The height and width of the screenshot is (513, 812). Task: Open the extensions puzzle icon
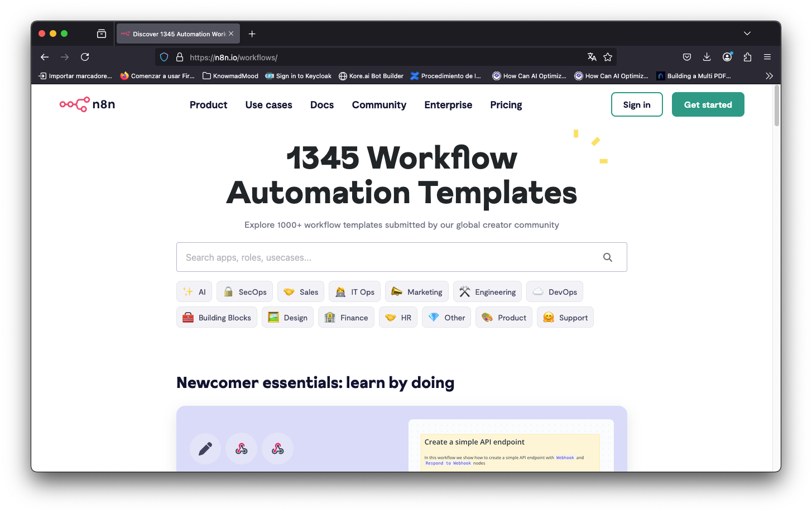pos(747,57)
